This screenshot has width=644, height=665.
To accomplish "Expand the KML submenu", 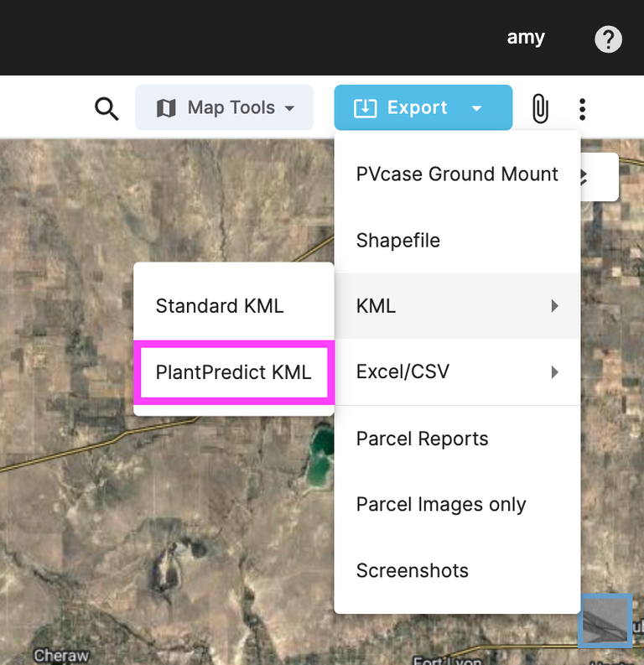I will coord(457,306).
